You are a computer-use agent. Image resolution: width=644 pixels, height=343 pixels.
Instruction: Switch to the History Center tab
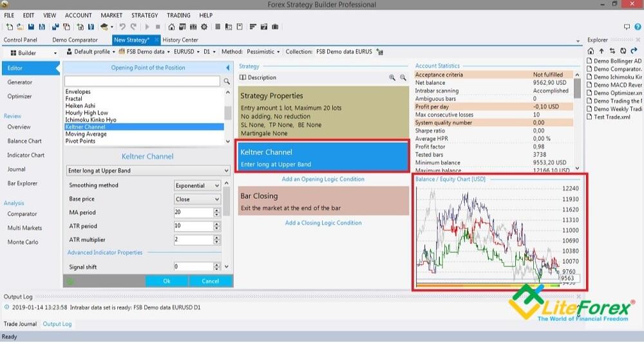coord(180,40)
